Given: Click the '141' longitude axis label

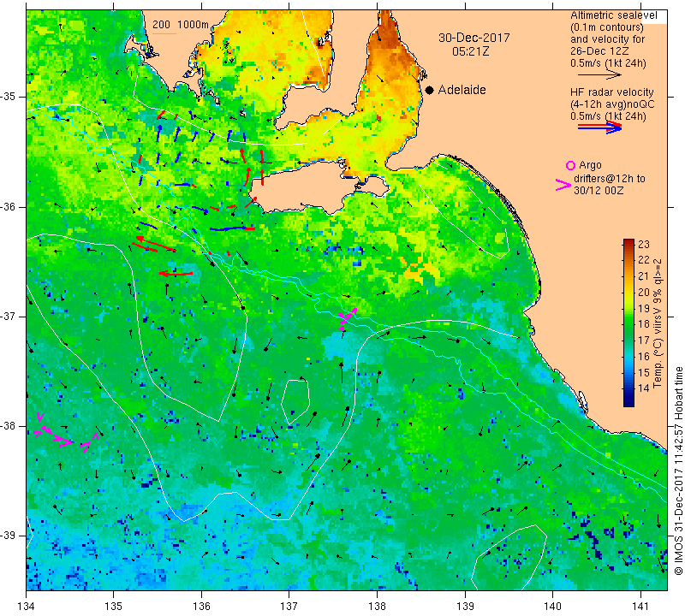Looking at the screenshot, I should tap(640, 606).
